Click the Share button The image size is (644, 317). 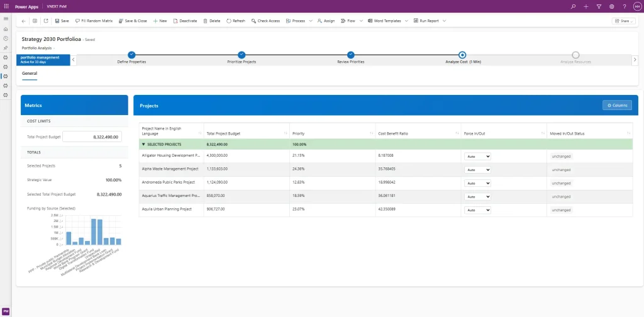point(623,21)
